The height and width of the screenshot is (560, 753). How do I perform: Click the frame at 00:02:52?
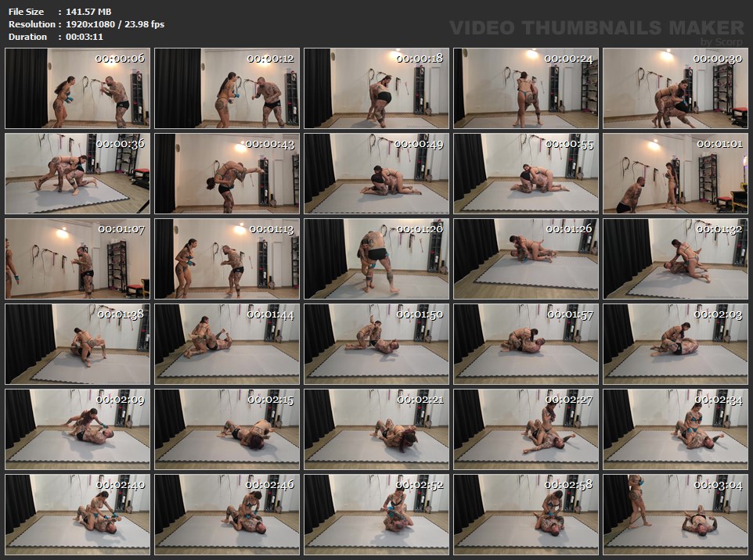point(376,514)
